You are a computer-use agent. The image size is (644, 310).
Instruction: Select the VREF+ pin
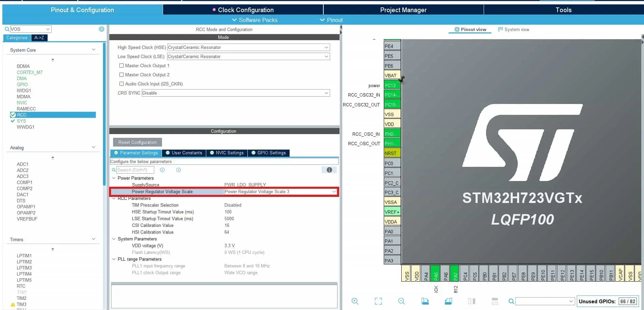point(392,212)
